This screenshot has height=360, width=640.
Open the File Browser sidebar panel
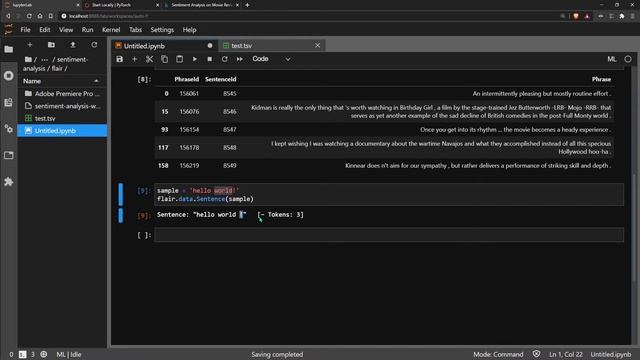[9, 49]
